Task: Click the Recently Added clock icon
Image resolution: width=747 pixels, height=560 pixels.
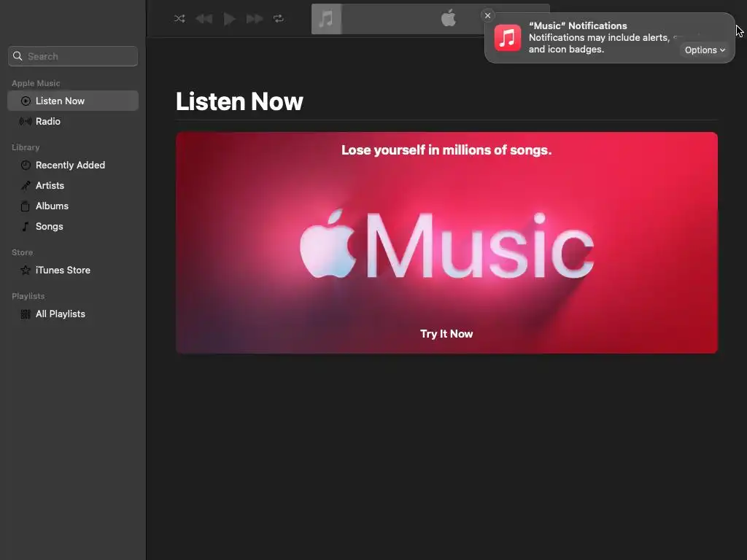Action: pos(26,166)
